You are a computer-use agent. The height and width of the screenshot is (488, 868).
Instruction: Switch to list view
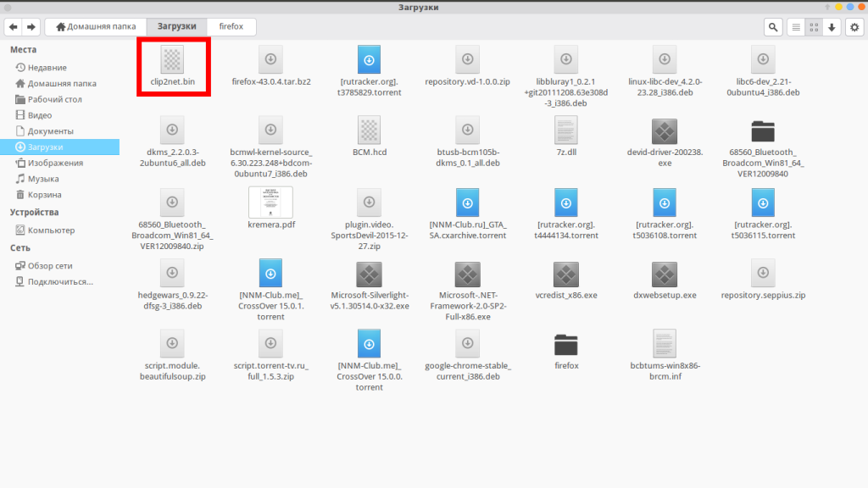[796, 27]
